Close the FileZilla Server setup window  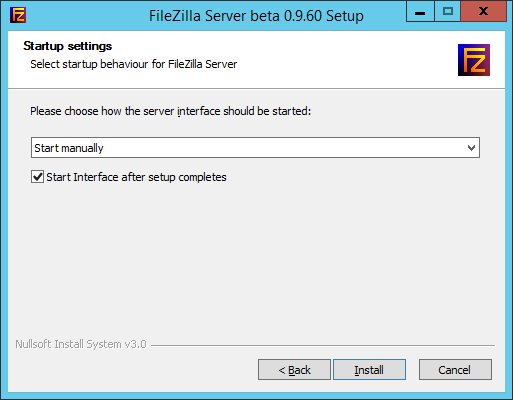(484, 12)
